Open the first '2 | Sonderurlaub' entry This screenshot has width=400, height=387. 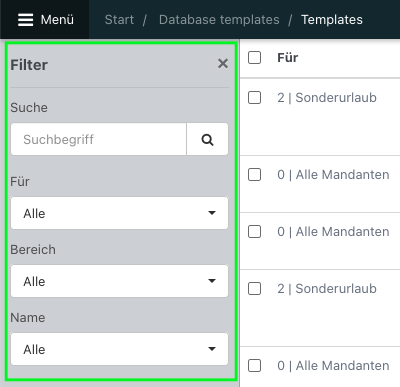327,98
